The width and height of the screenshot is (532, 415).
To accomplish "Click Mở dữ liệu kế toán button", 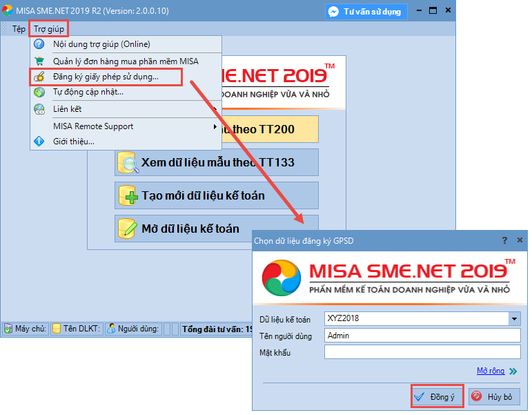I will pyautogui.click(x=184, y=229).
